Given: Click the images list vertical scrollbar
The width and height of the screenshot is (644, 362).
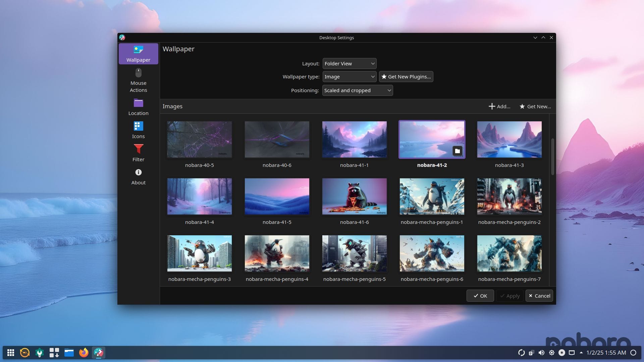Looking at the screenshot, I should click(x=552, y=156).
